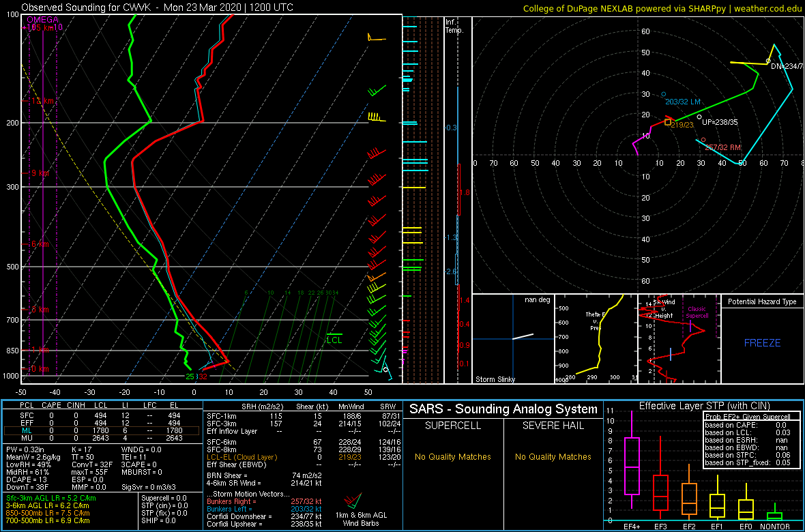Click the SFC-3km shear row
Screen dimensions: 805x532
(304, 423)
